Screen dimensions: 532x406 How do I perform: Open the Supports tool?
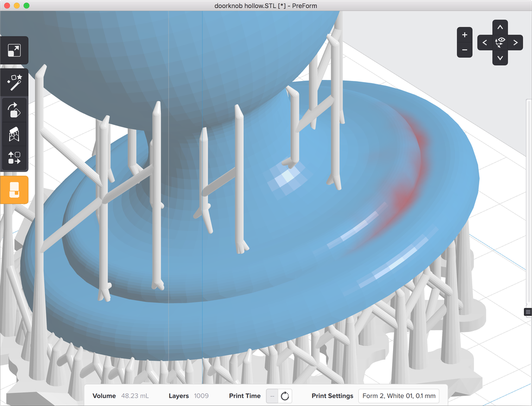click(x=14, y=134)
